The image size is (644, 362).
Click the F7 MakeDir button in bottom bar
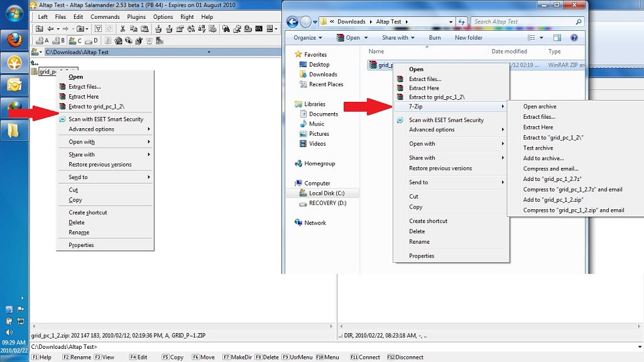pyautogui.click(x=237, y=357)
